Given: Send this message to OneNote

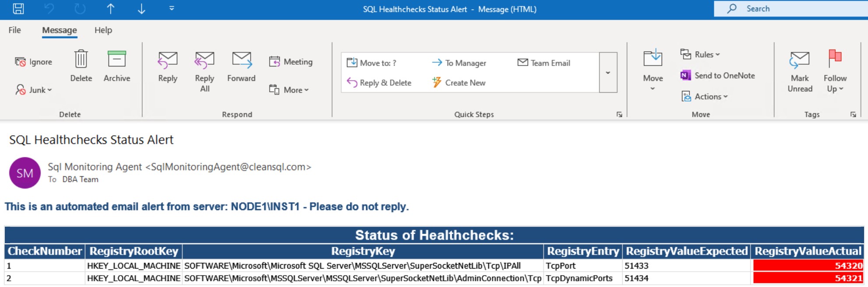Looking at the screenshot, I should click(717, 76).
